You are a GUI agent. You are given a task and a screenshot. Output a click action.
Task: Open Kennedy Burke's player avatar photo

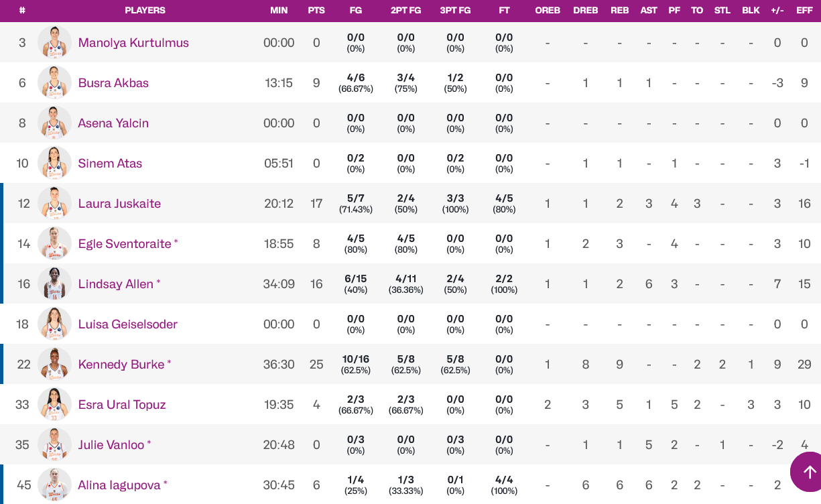54,364
